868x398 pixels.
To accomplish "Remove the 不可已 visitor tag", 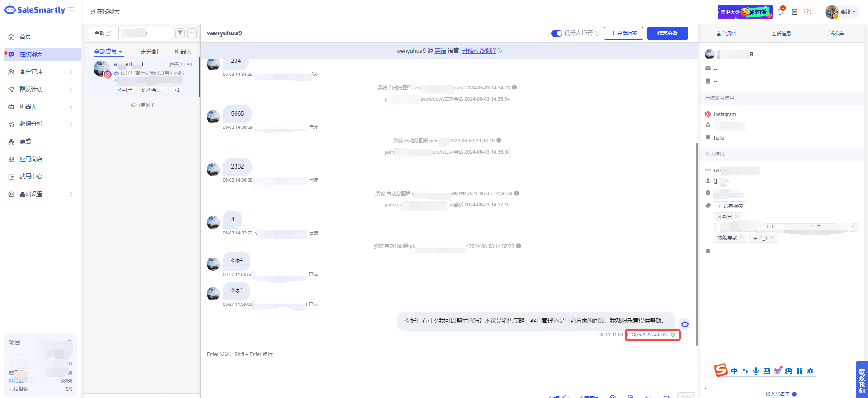I will pos(736,216).
